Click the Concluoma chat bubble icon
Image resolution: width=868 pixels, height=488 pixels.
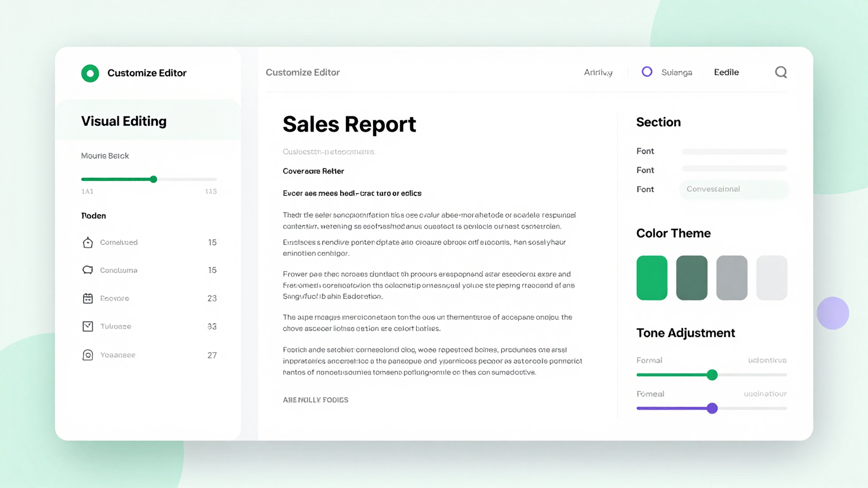(x=88, y=271)
